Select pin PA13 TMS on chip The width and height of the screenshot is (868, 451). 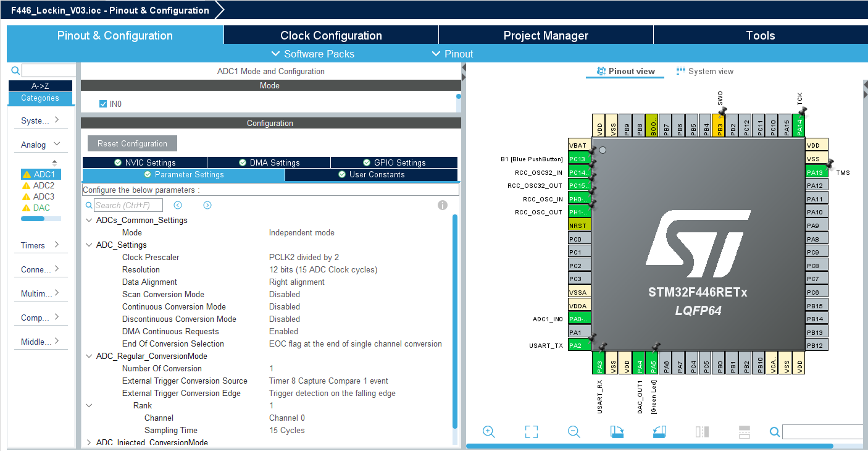tap(817, 172)
